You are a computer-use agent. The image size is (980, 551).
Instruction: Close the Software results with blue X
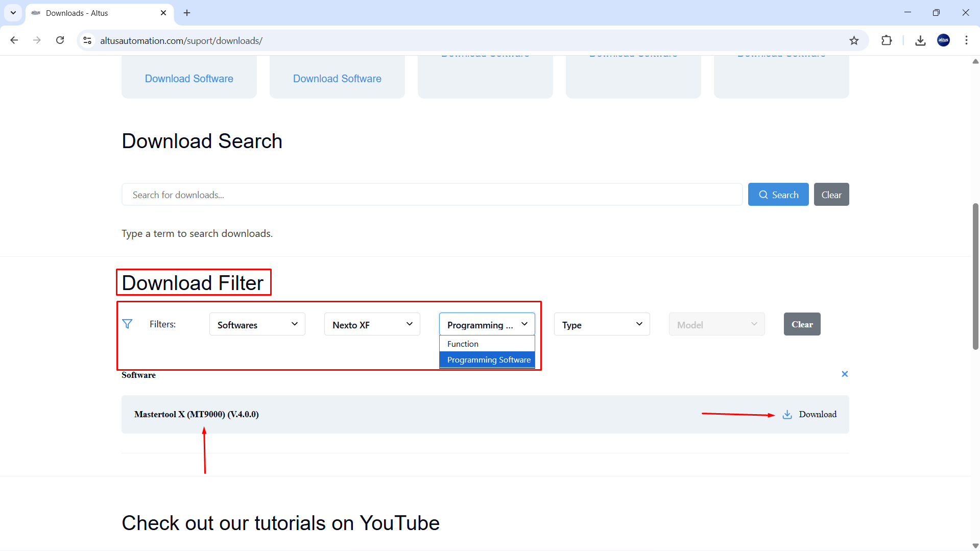coord(844,374)
